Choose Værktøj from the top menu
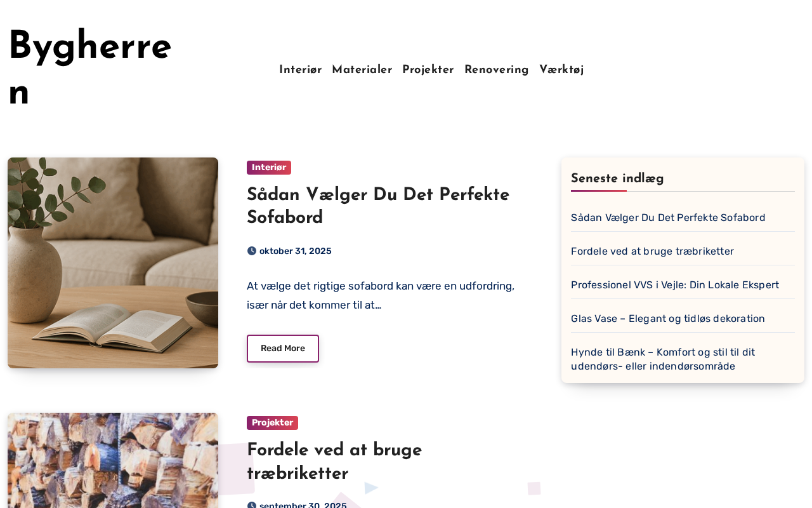This screenshot has width=812, height=508. coord(561,70)
